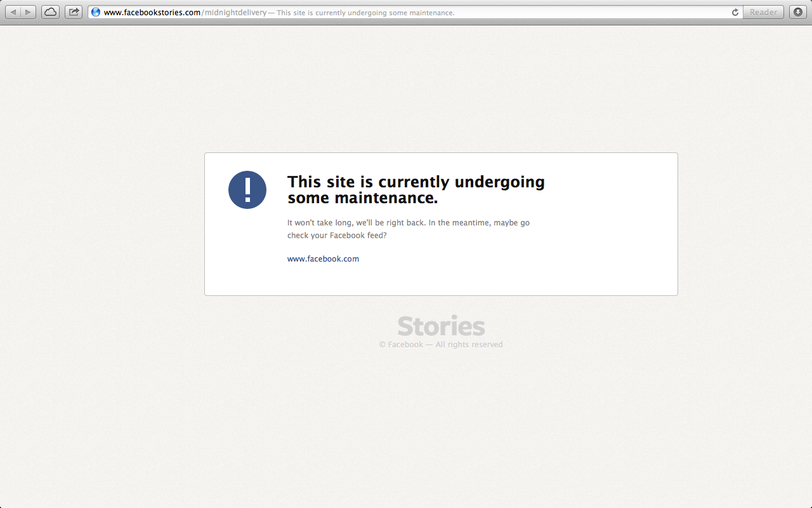Click the maintenance heading text
The image size is (812, 508).
pos(416,190)
